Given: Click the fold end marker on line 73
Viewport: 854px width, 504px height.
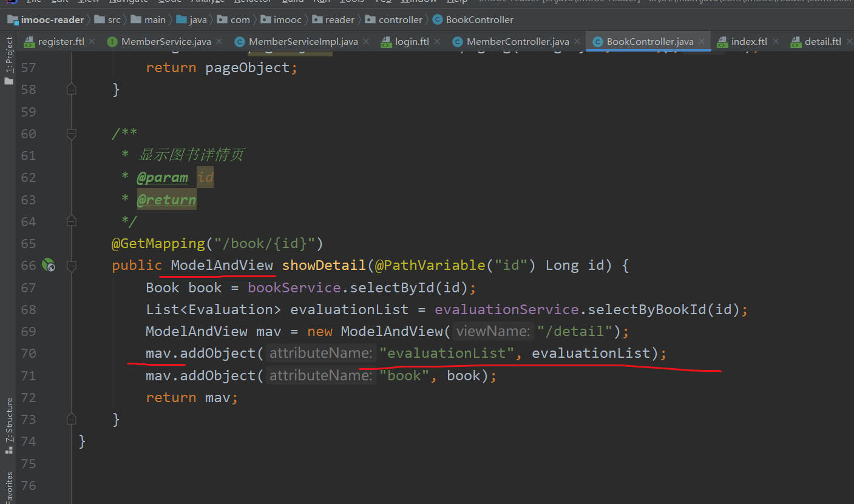Looking at the screenshot, I should (71, 419).
